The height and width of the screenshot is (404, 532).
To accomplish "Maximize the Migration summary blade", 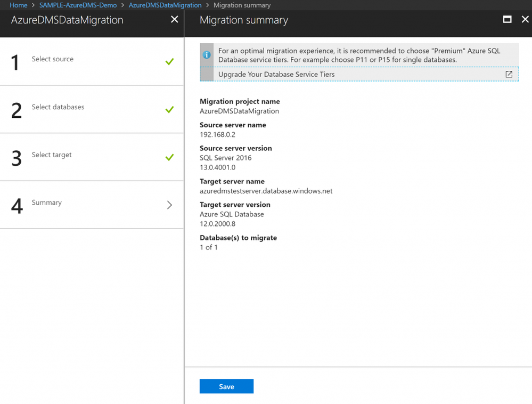I will [x=507, y=19].
